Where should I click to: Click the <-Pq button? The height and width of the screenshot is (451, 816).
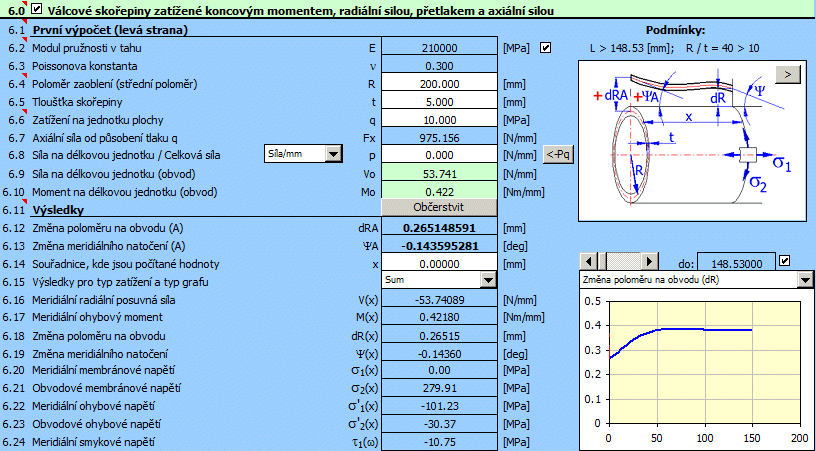click(x=558, y=154)
